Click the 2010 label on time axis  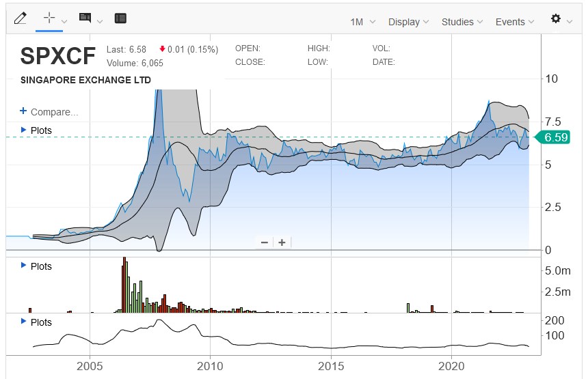[210, 366]
